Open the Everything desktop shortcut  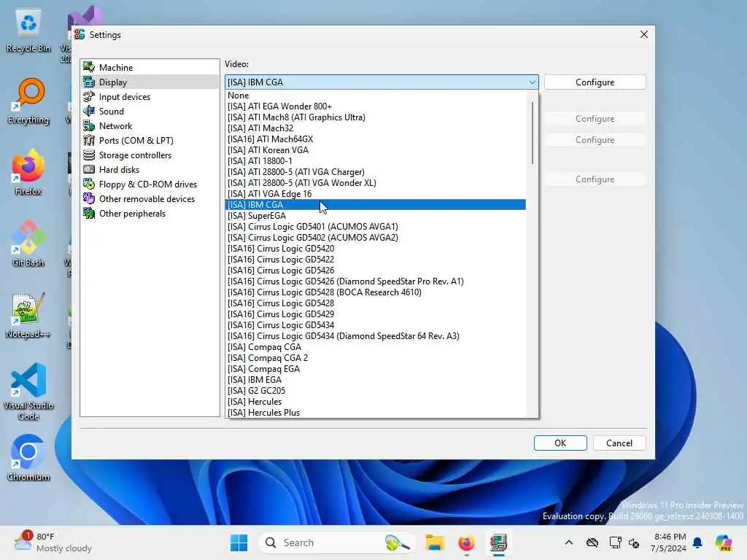point(28,101)
